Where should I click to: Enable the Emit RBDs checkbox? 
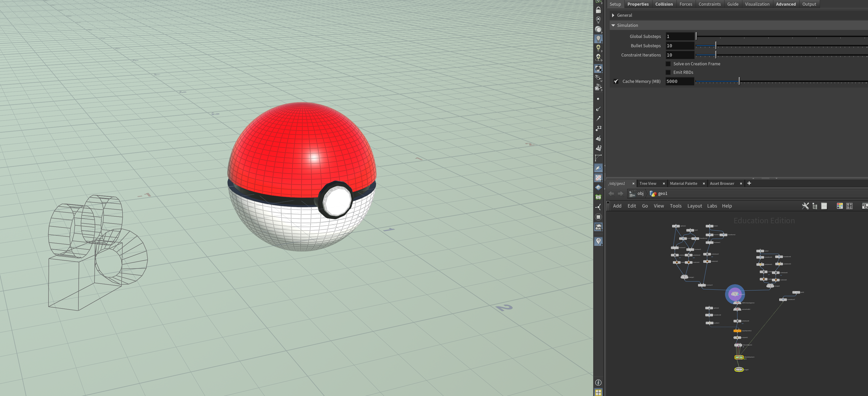[x=668, y=73]
